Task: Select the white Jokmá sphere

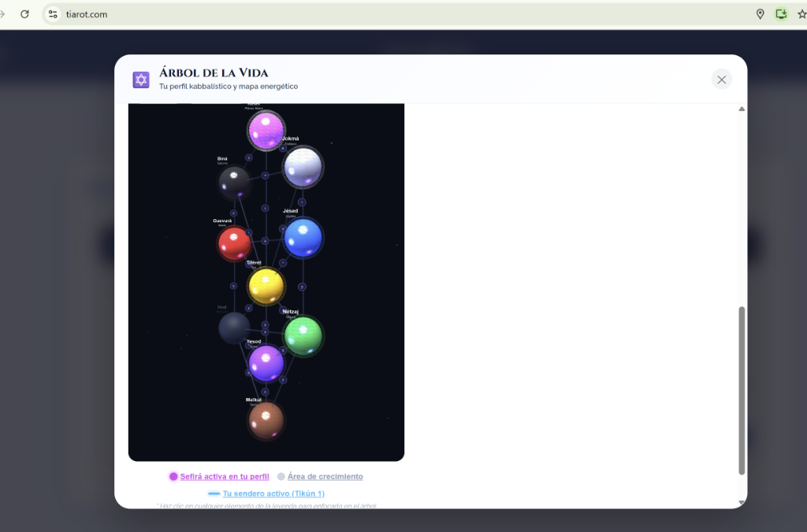Action: point(303,167)
